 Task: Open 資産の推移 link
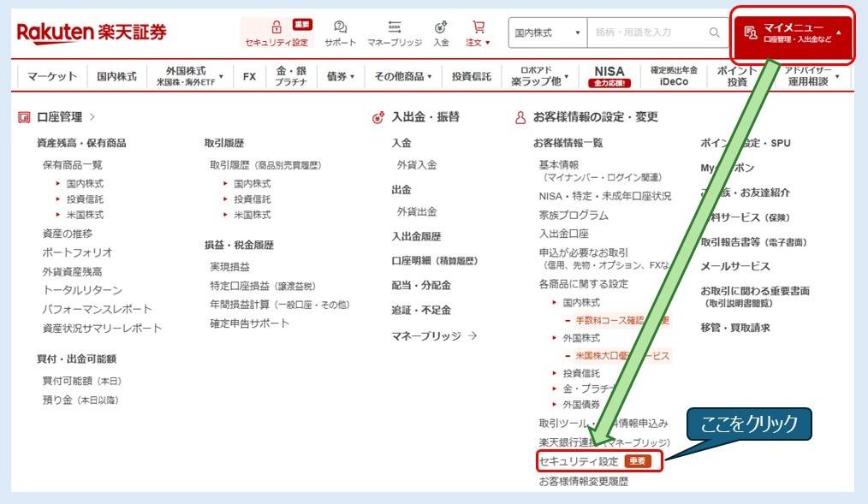(x=68, y=234)
